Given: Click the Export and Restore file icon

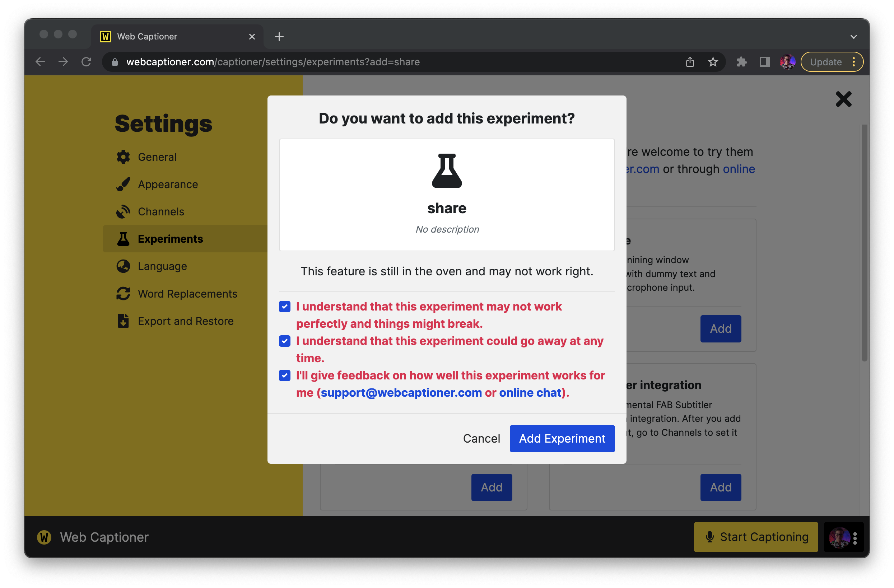Looking at the screenshot, I should pos(123,321).
